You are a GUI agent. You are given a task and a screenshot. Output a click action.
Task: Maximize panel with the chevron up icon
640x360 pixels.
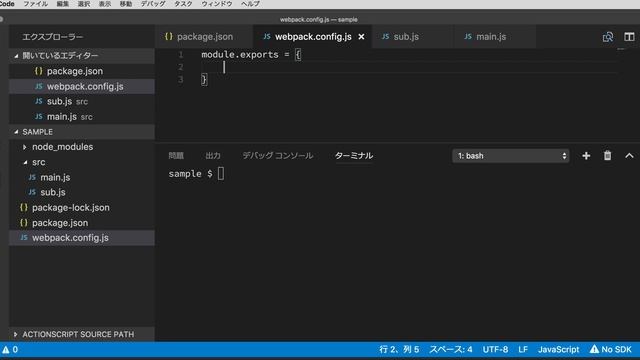point(629,156)
